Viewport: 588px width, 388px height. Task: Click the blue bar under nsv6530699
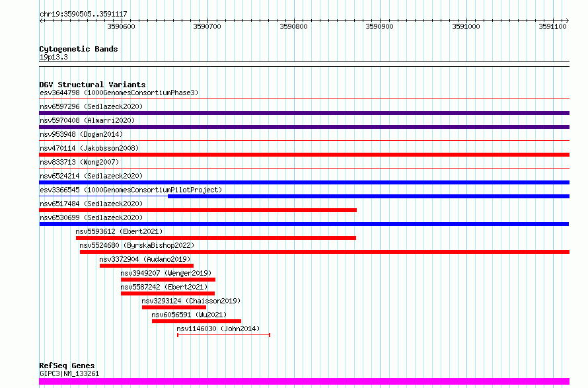(x=304, y=224)
